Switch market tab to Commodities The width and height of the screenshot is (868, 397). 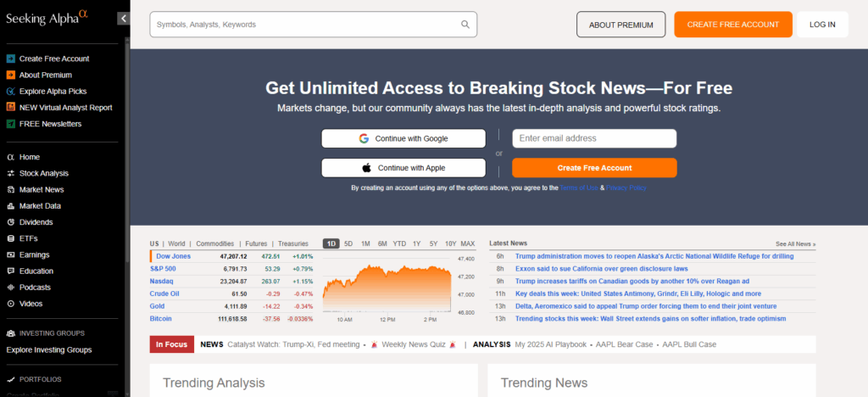pyautogui.click(x=214, y=243)
